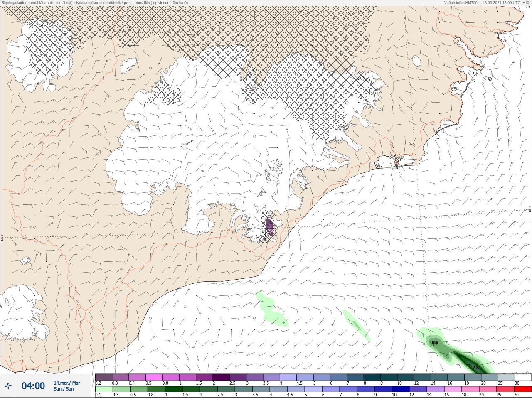
Task: Select the violet lower swatch labeled 14
Action: 435,389
